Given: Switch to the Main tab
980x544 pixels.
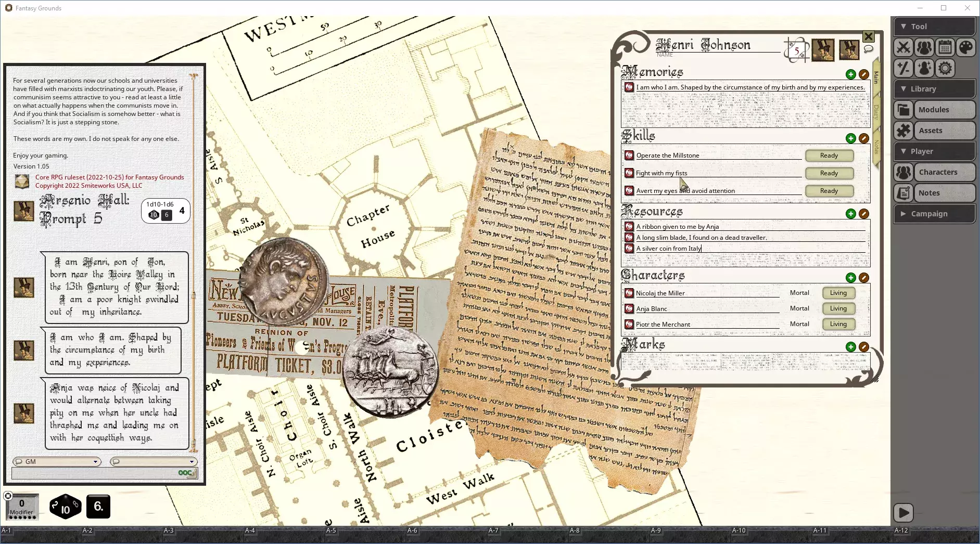Looking at the screenshot, I should click(x=876, y=78).
